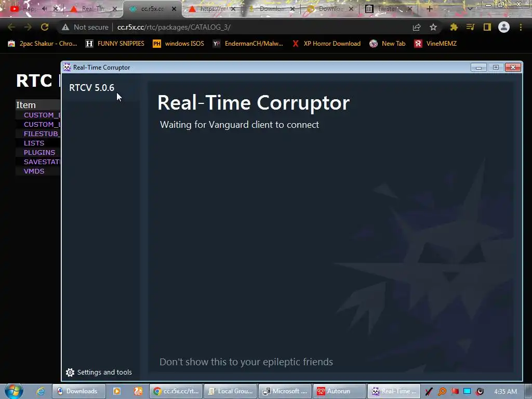This screenshot has width=532, height=399.
Task: Open the New Tab bookmark
Action: [388, 44]
